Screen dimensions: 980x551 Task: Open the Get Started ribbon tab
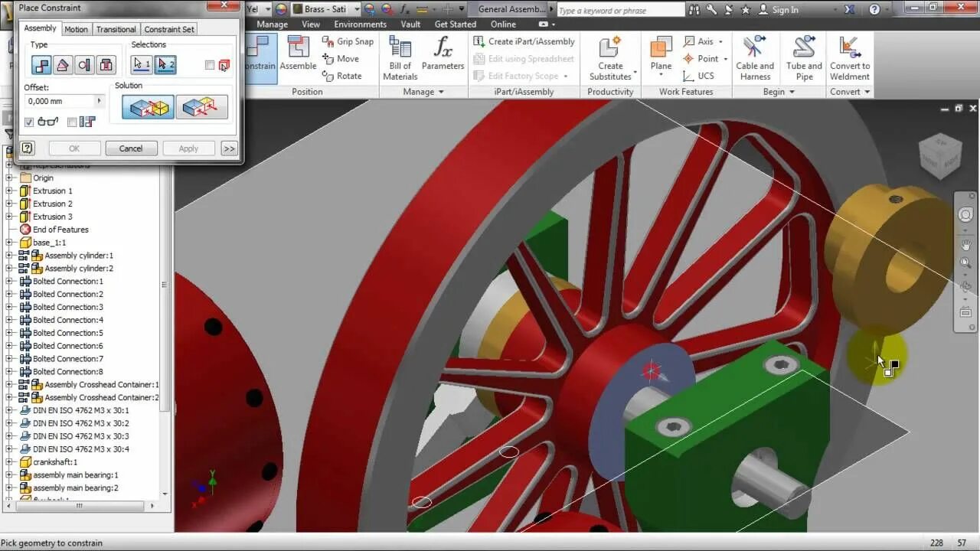(456, 24)
